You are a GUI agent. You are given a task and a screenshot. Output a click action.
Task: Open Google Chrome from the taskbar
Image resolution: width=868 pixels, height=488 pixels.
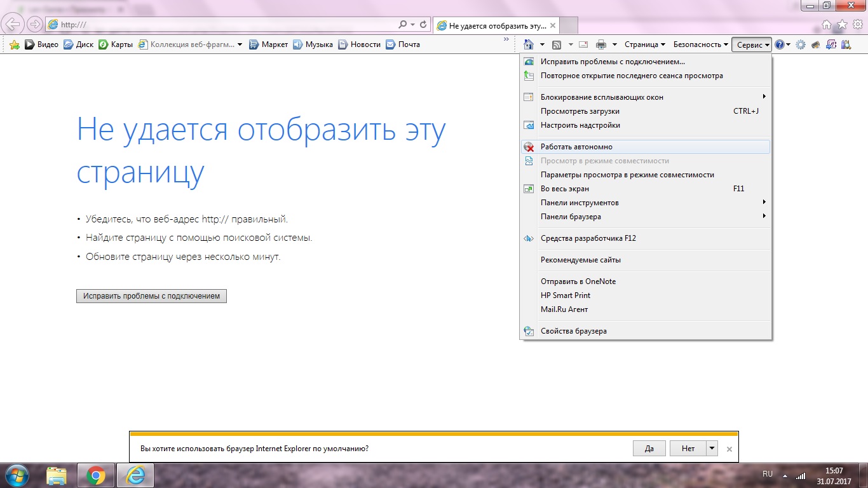96,475
